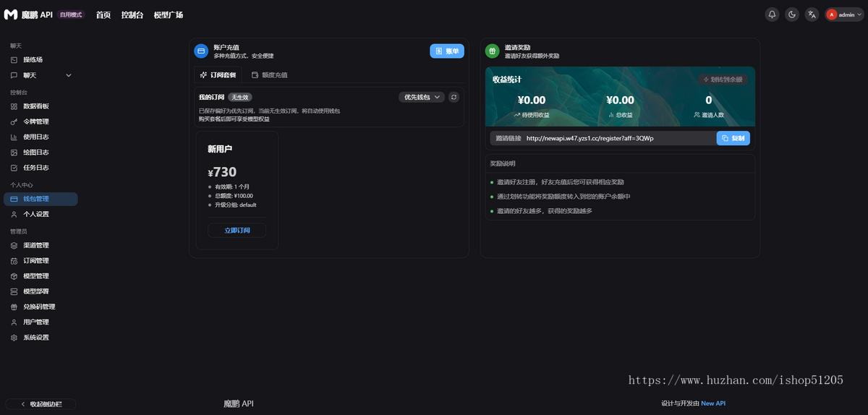Viewport: 868px width, 415px height.
Task: Click the 总收益 amount
Action: [620, 100]
